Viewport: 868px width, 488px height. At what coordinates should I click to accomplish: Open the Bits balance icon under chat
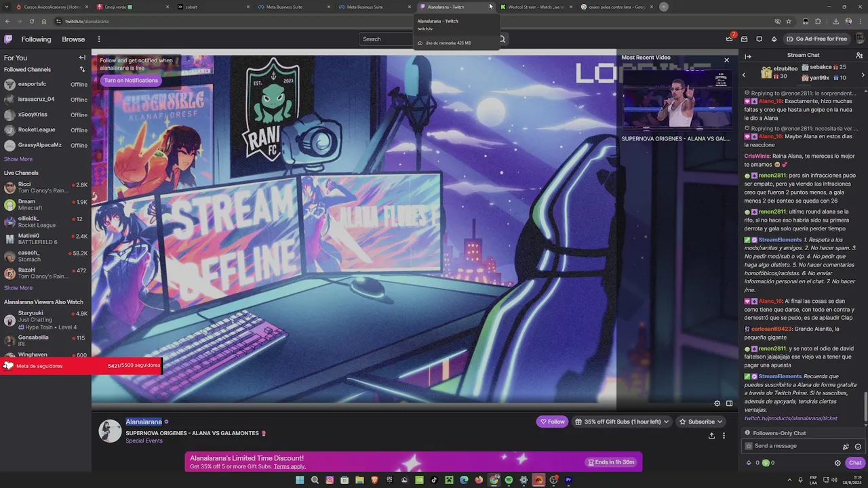pos(749,463)
